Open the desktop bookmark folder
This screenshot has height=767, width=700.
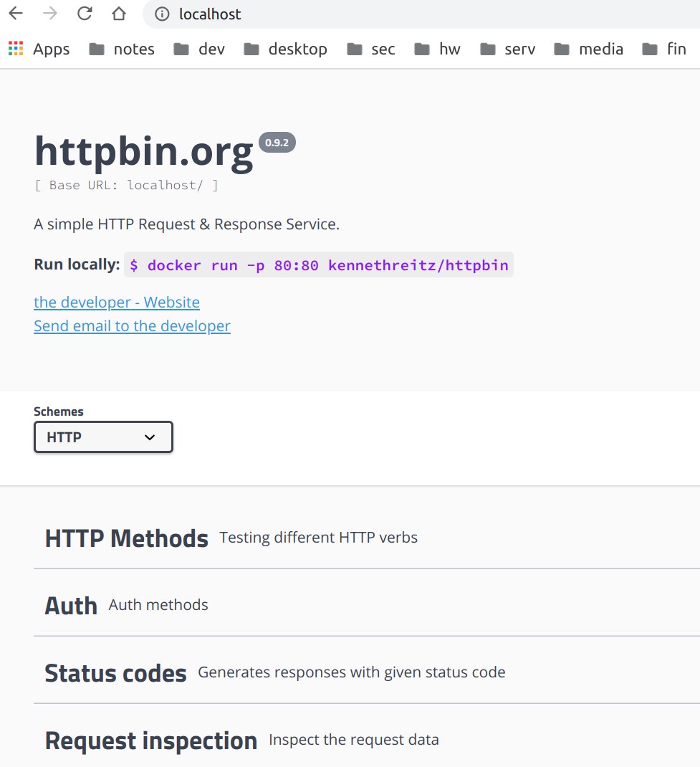click(285, 49)
